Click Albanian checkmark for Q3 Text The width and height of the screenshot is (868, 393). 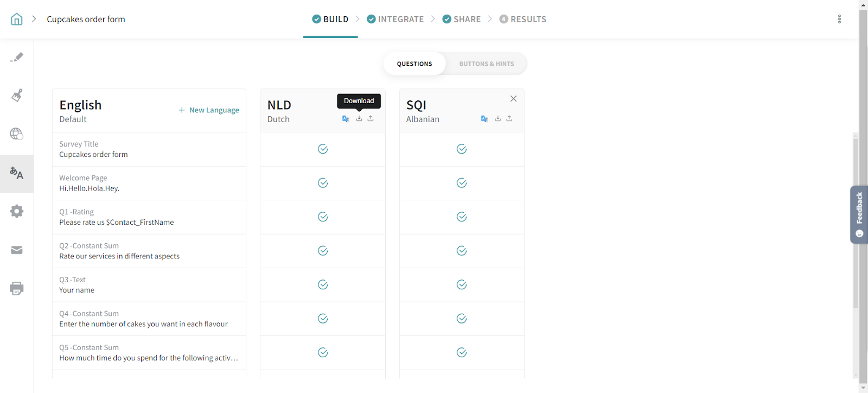[x=462, y=285]
